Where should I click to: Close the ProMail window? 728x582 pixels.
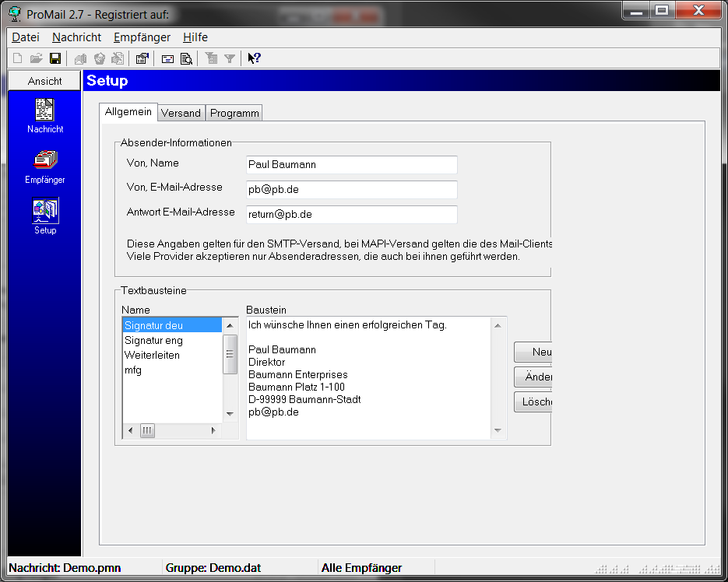[x=698, y=11]
